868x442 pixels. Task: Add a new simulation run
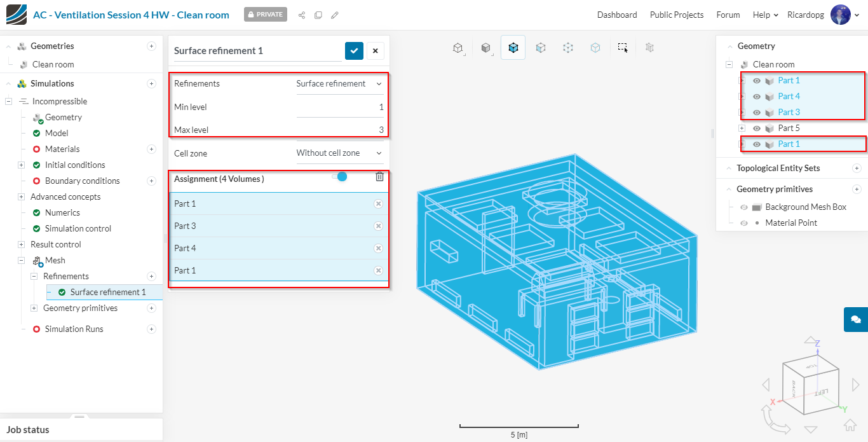pos(151,329)
